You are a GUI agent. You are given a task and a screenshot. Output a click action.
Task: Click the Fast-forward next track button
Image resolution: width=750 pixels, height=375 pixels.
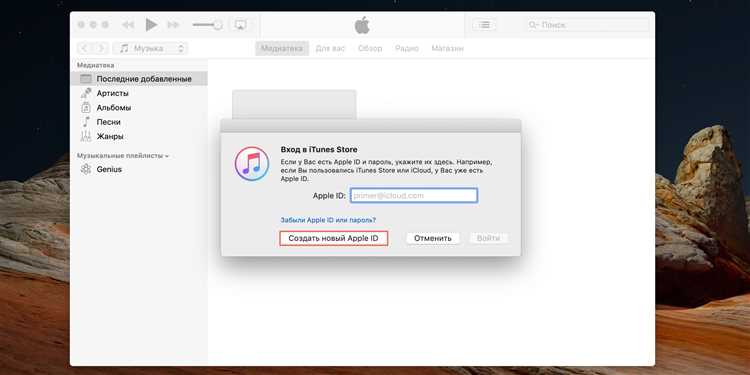tap(173, 24)
